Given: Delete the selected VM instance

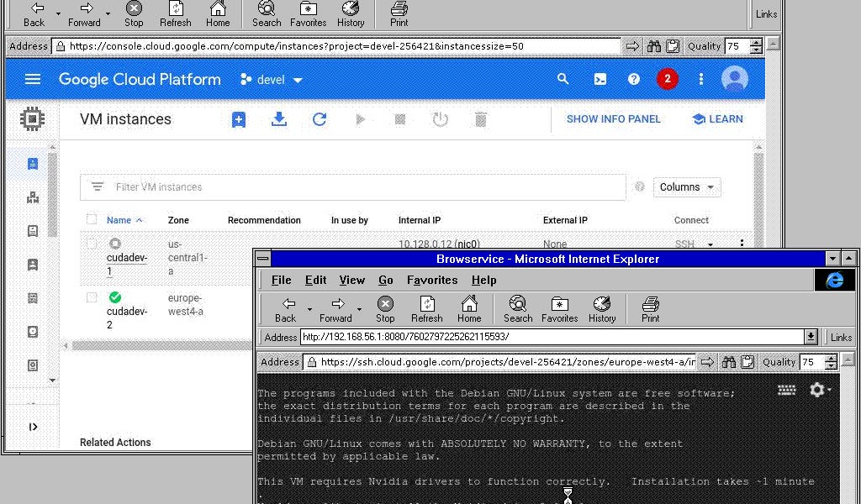Looking at the screenshot, I should coord(480,119).
